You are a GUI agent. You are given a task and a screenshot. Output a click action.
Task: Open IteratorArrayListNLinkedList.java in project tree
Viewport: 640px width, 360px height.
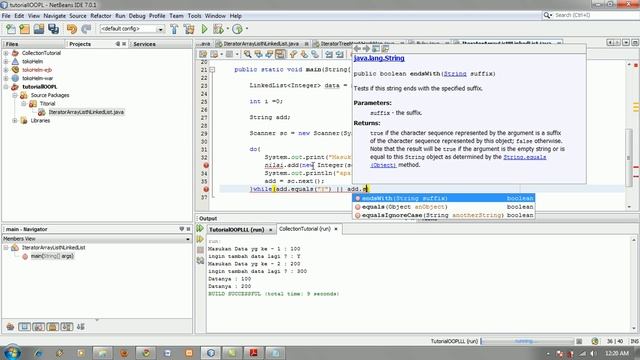click(86, 112)
